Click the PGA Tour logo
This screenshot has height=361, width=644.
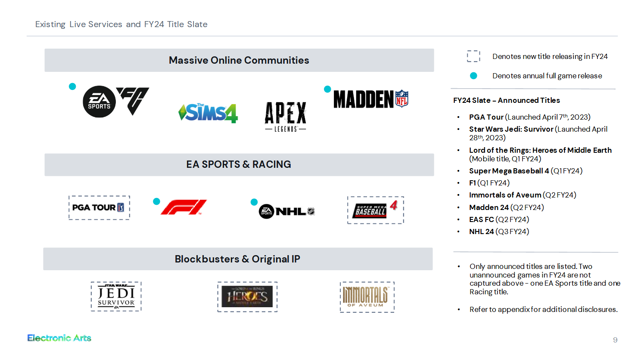pyautogui.click(x=99, y=208)
